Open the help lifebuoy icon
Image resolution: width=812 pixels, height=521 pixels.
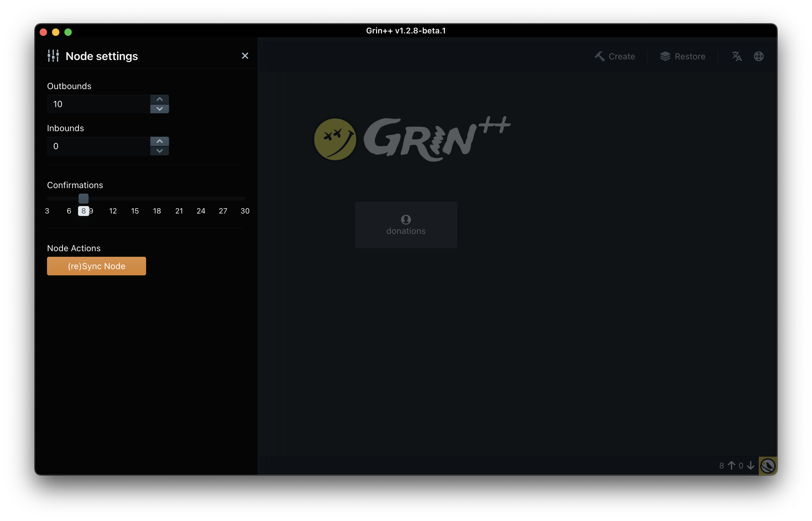(x=758, y=56)
